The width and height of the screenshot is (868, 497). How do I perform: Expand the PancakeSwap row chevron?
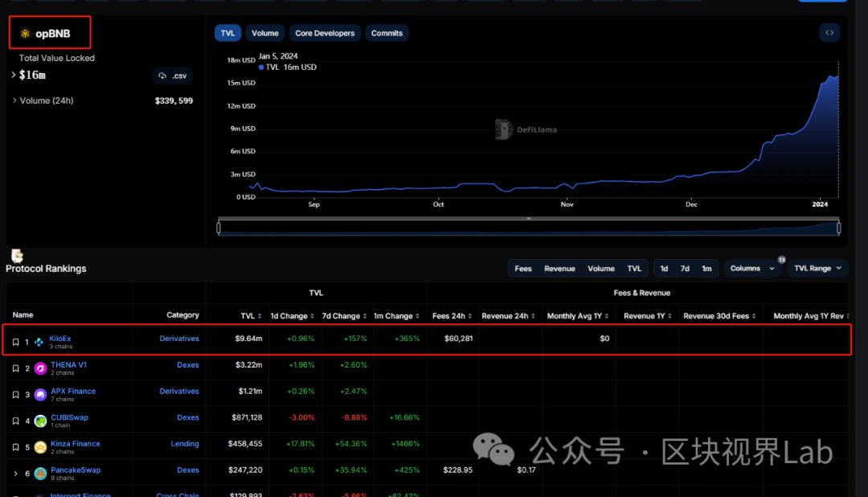click(x=15, y=474)
